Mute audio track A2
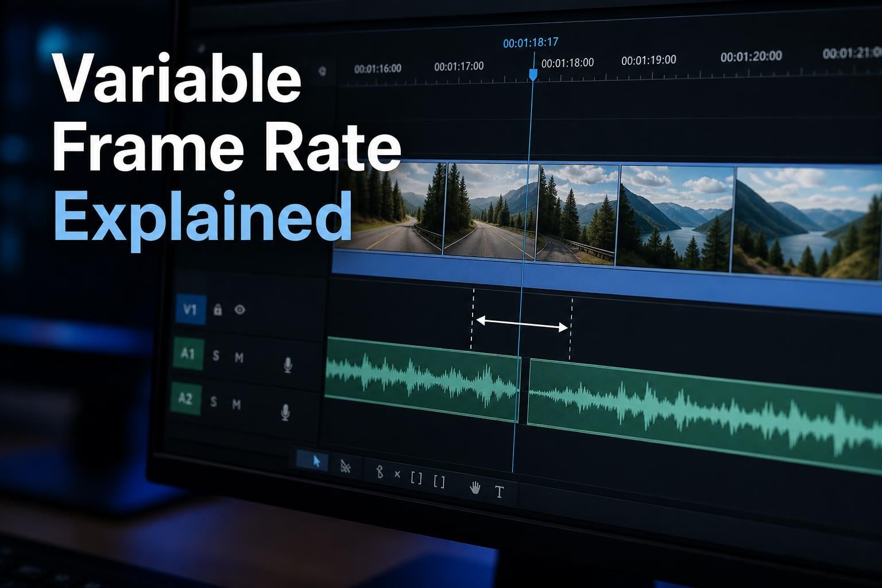Screen dimensions: 882x588 click(x=236, y=404)
